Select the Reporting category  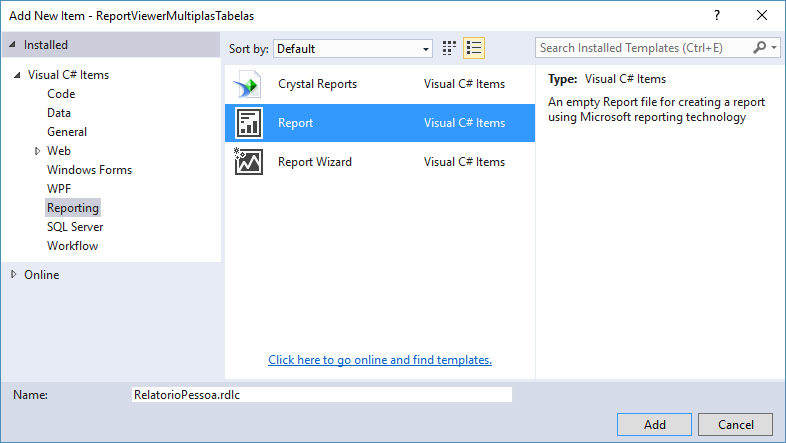[x=73, y=207]
